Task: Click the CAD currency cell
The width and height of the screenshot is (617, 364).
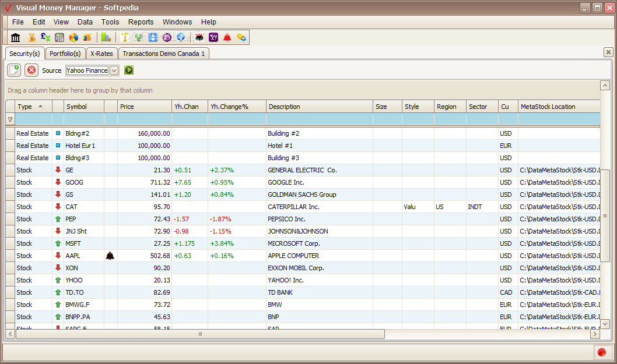Action: coord(508,292)
